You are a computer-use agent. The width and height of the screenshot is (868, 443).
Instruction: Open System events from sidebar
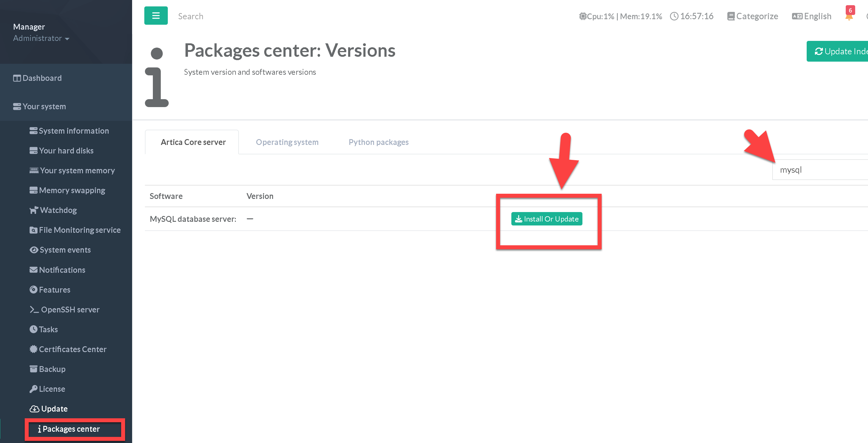coord(65,250)
